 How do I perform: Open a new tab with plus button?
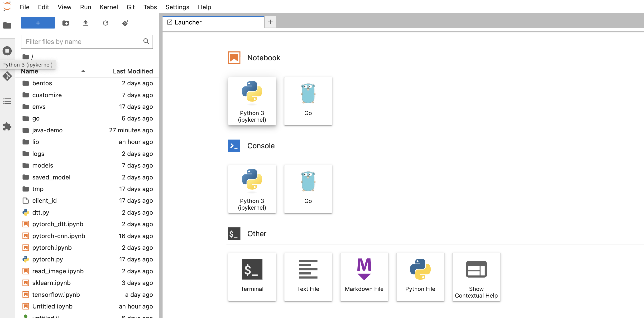click(270, 22)
